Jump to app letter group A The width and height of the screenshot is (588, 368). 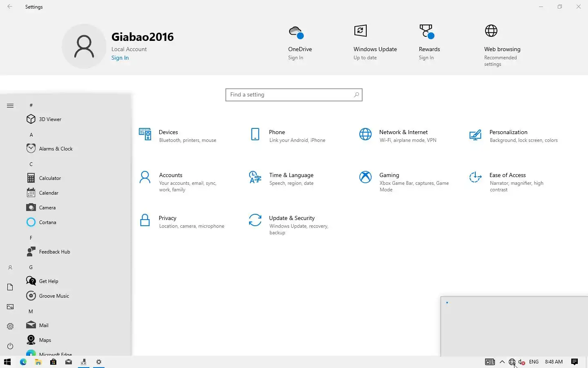click(31, 135)
